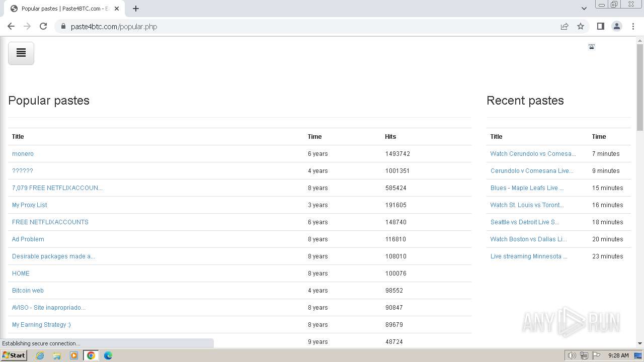Image resolution: width=644 pixels, height=362 pixels.
Task: Click scrollbar down arrow
Action: pos(640,343)
